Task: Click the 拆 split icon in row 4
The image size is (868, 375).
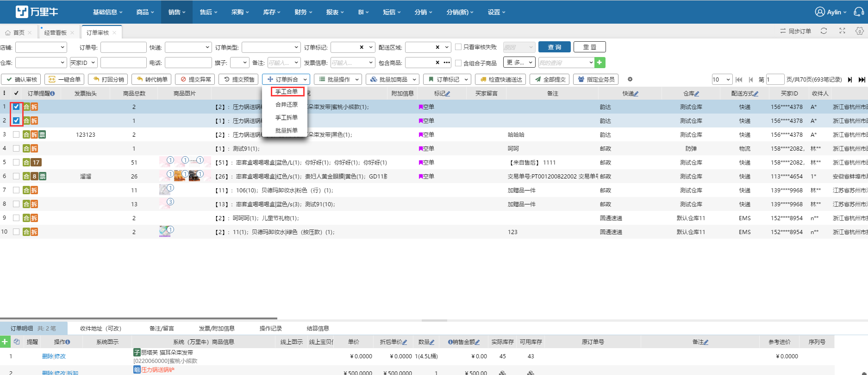Action: (x=34, y=148)
